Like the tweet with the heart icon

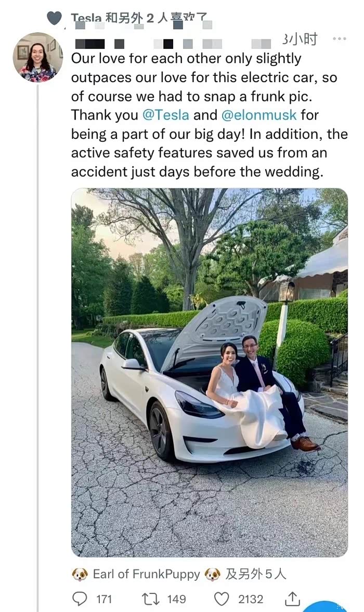[222, 598]
